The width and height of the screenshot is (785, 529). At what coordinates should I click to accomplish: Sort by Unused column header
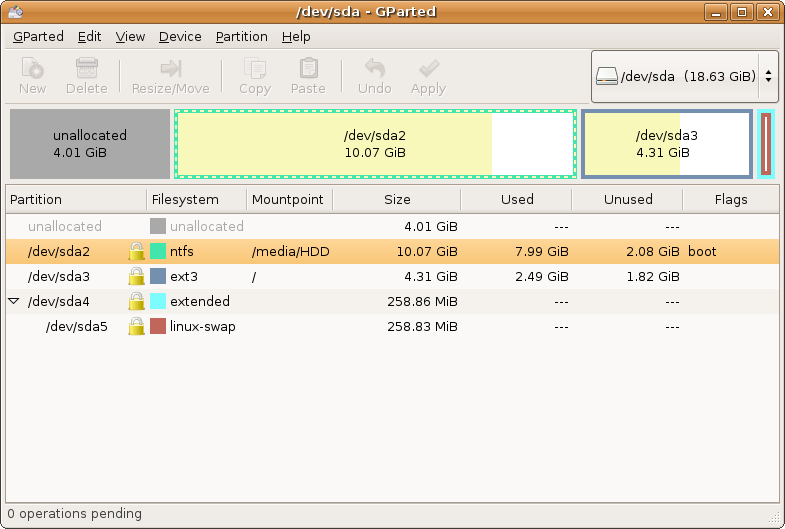(627, 200)
